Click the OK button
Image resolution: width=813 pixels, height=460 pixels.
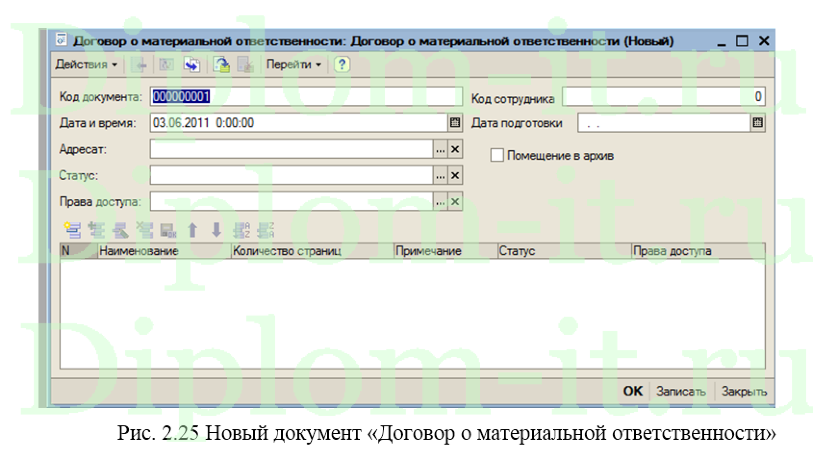click(x=633, y=391)
